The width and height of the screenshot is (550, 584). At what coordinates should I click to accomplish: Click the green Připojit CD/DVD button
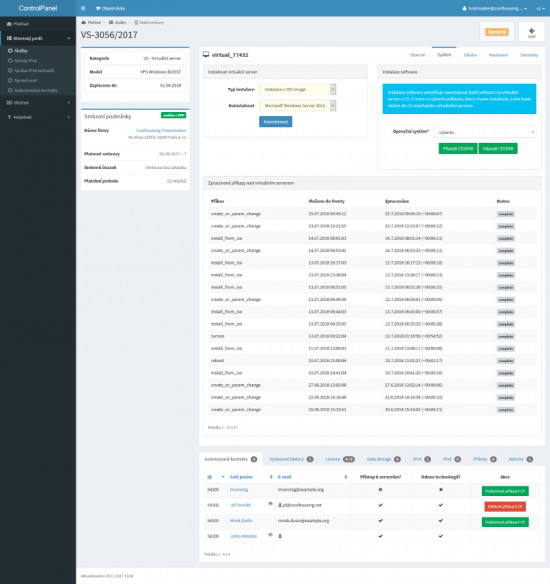point(458,149)
